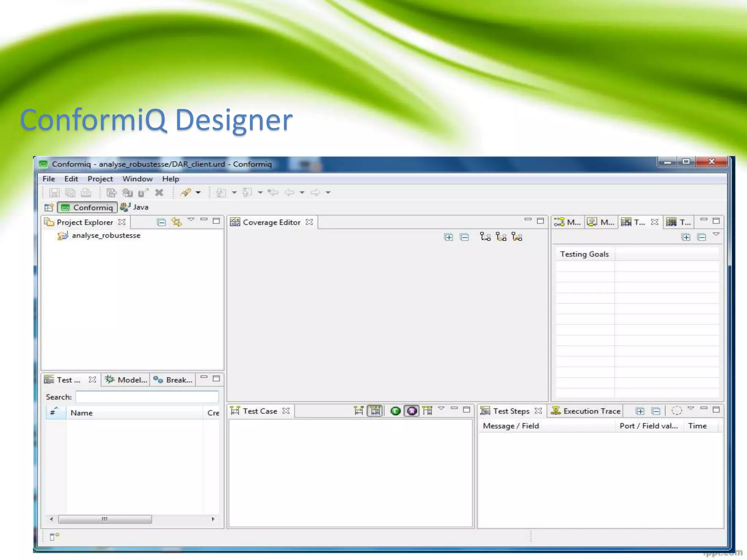Open the Window menu
Viewport: 747px width, 560px height.
click(138, 179)
